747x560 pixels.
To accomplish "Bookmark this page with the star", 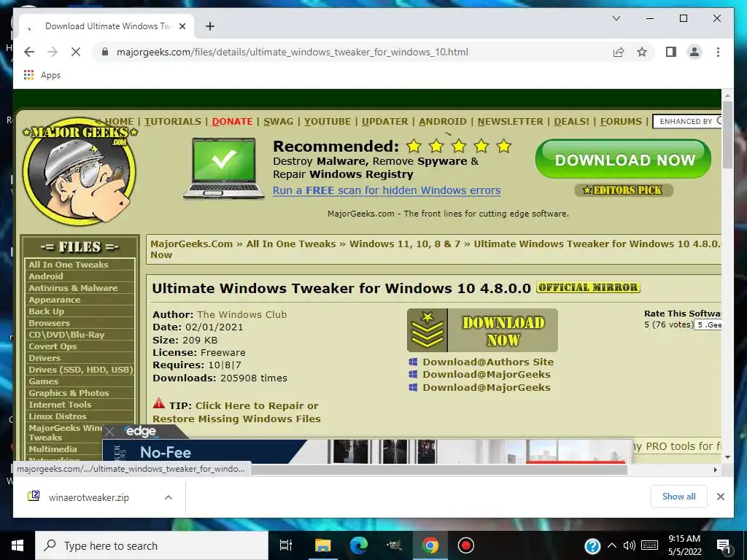I will point(642,52).
